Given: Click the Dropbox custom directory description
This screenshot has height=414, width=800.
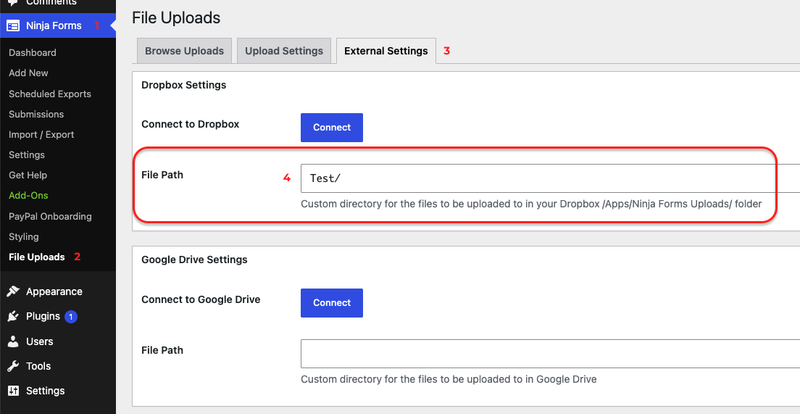Looking at the screenshot, I should tap(531, 204).
